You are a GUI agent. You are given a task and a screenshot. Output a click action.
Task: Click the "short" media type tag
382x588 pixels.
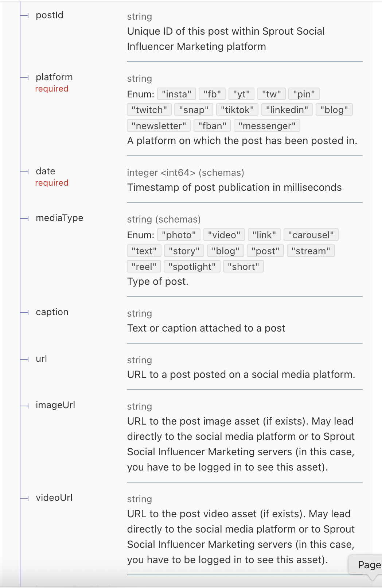tap(243, 267)
